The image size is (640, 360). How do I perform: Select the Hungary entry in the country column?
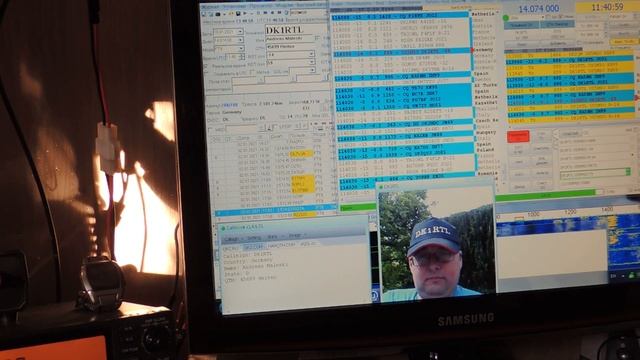[x=486, y=132]
